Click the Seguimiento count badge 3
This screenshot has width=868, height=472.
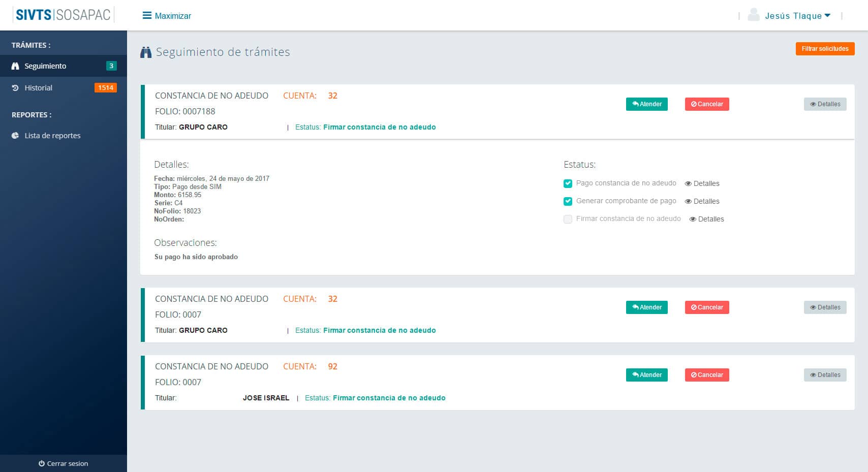coord(111,66)
